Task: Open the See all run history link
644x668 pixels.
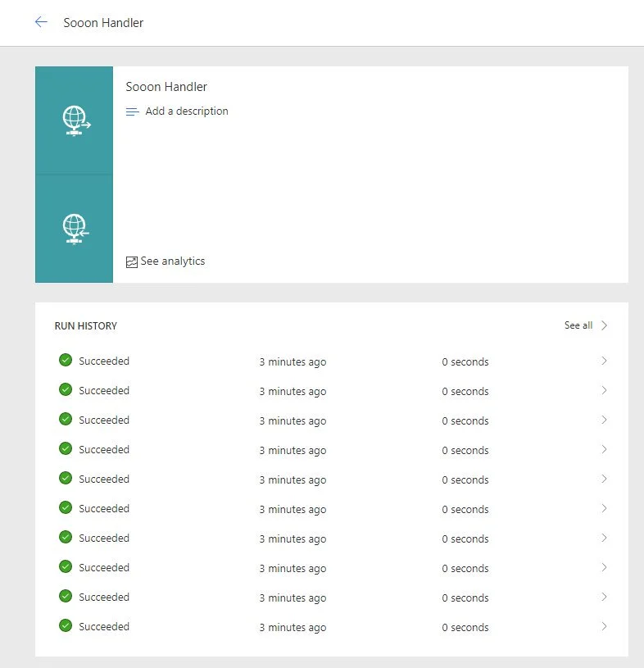Action: 578,325
